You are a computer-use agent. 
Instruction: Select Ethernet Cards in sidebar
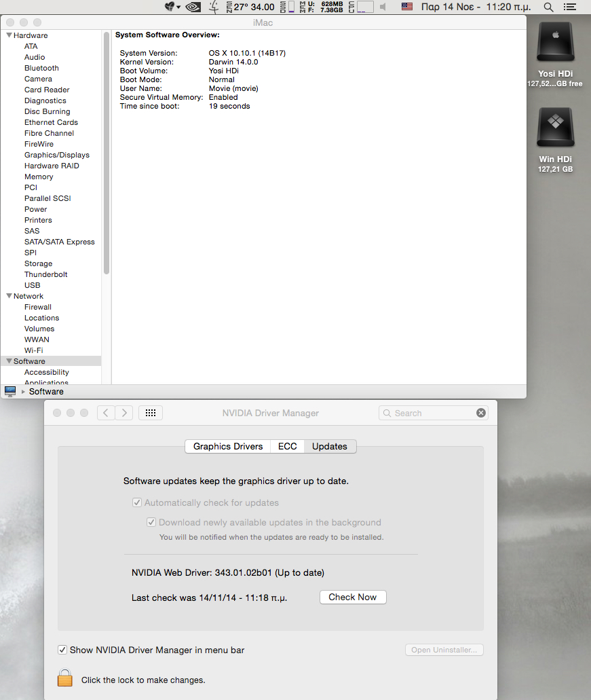[x=51, y=122]
